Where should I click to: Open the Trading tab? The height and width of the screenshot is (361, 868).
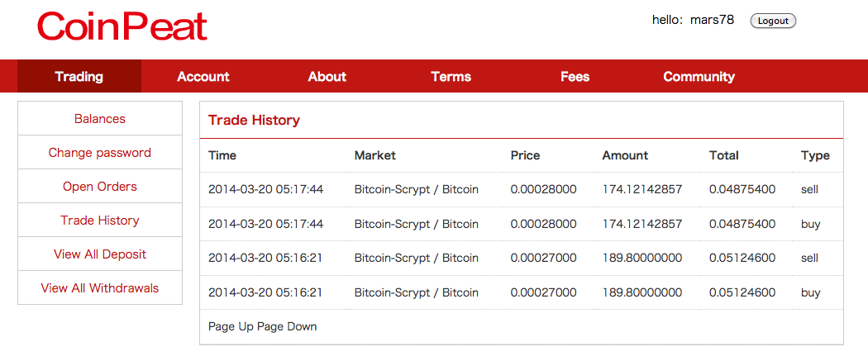click(79, 76)
